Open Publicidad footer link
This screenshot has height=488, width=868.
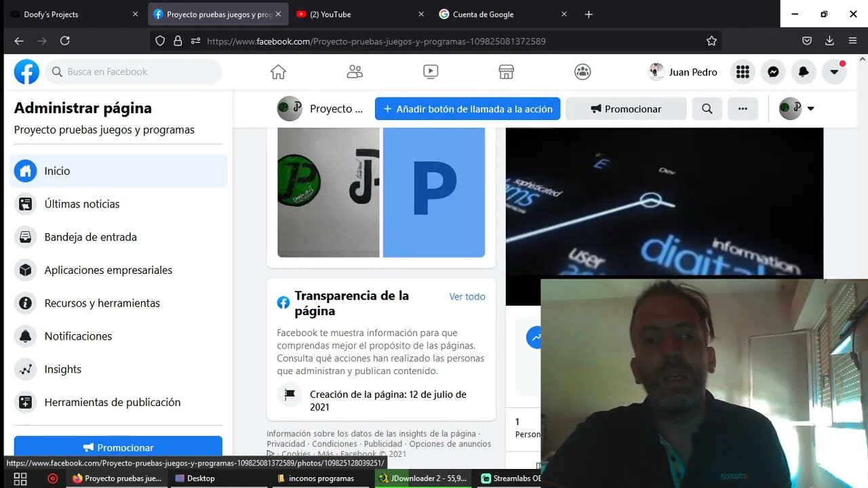383,444
